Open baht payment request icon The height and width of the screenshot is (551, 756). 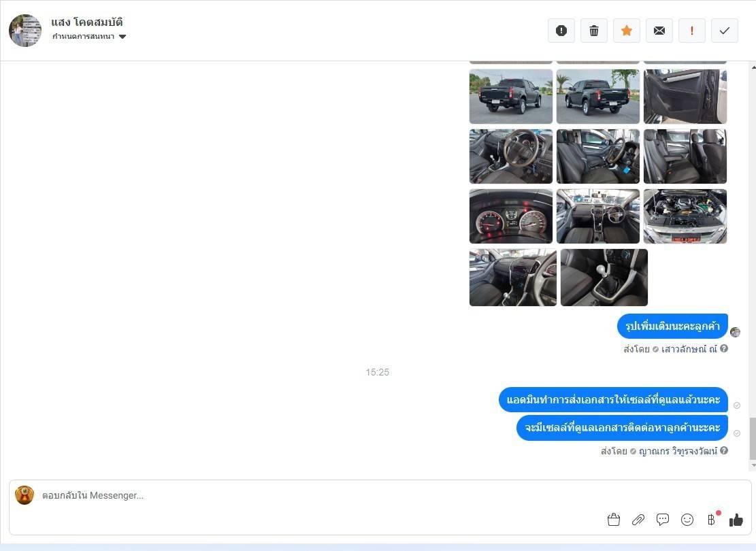(712, 520)
